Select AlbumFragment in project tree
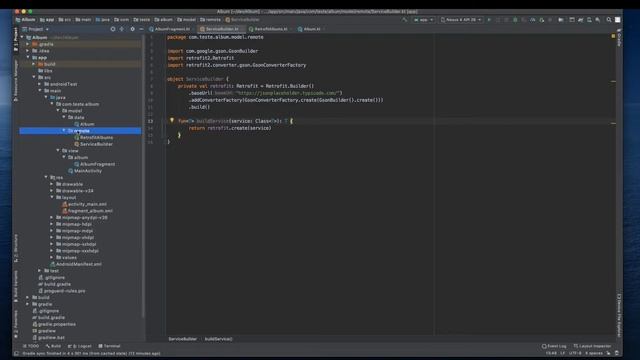The height and width of the screenshot is (360, 640). pos(94,164)
